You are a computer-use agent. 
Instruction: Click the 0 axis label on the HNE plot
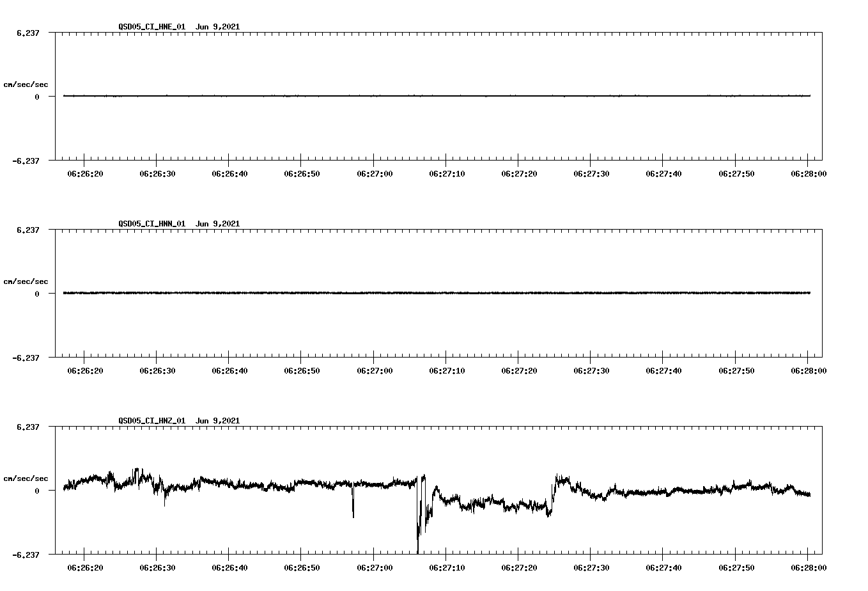(x=37, y=97)
